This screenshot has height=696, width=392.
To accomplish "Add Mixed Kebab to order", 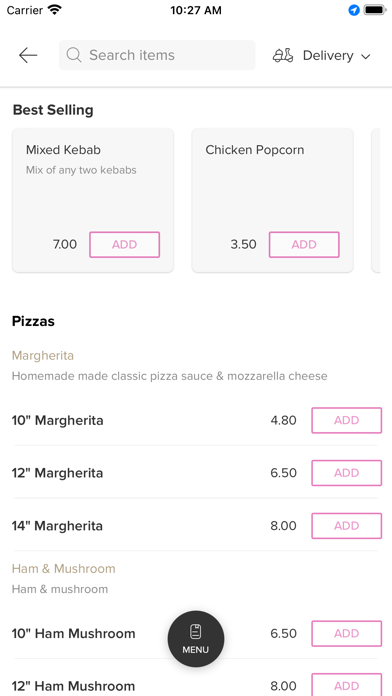I will point(125,245).
